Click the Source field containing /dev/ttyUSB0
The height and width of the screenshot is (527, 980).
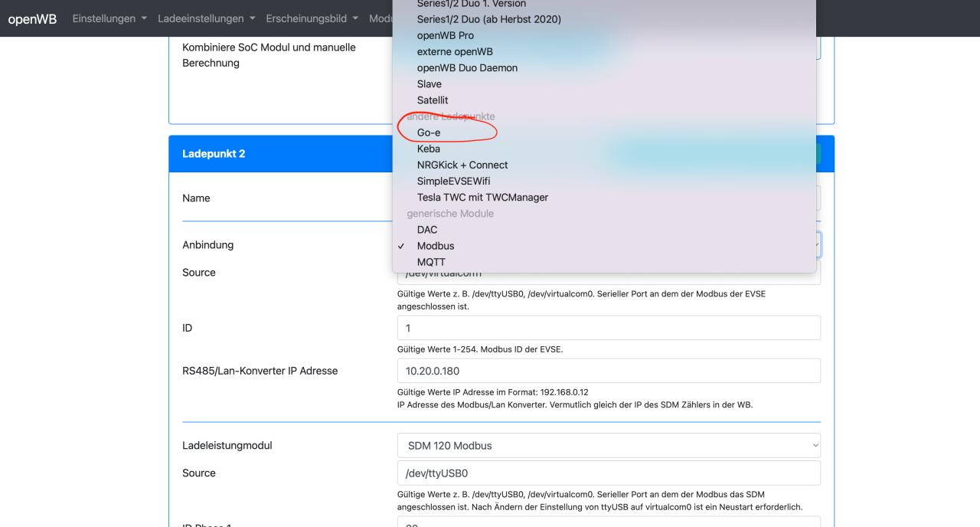coord(609,473)
